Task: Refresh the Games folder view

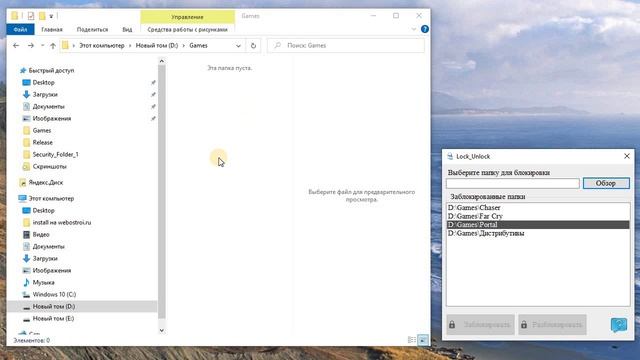Action: click(x=253, y=46)
